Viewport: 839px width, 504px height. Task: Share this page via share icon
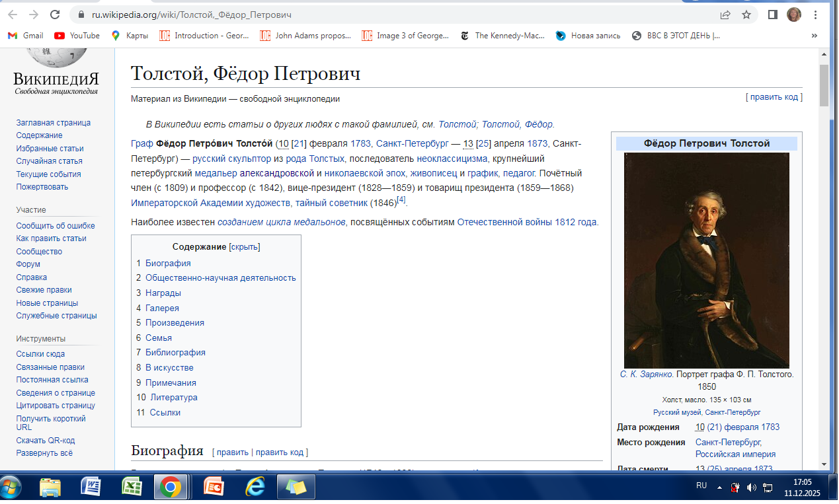coord(725,15)
